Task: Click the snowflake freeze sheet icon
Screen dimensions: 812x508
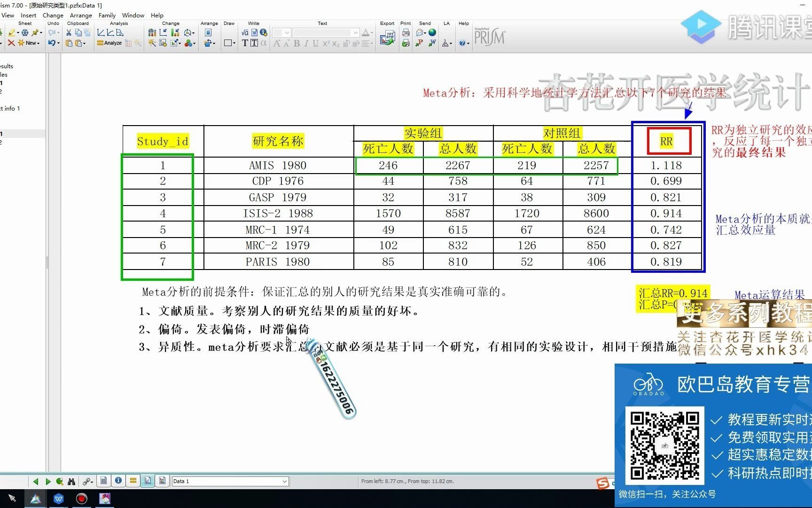Action: pos(25,32)
